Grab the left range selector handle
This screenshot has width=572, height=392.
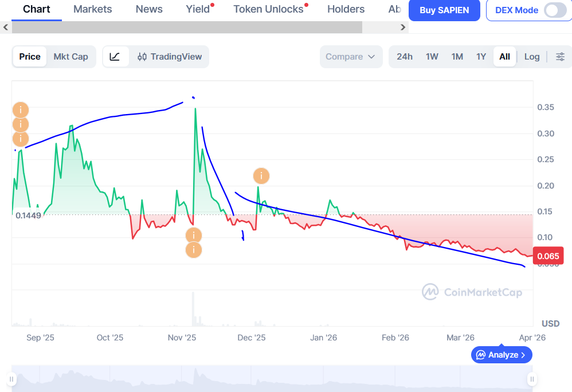click(x=11, y=379)
